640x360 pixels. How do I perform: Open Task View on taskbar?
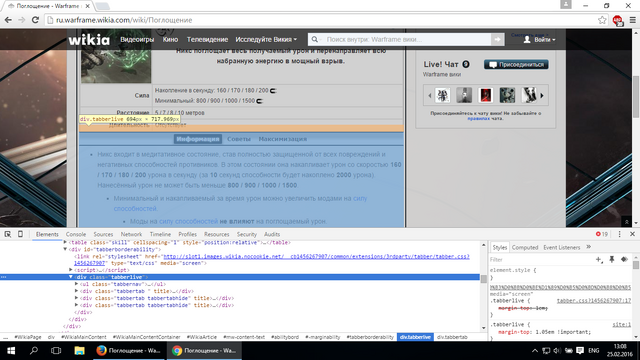pyautogui.click(x=56, y=351)
